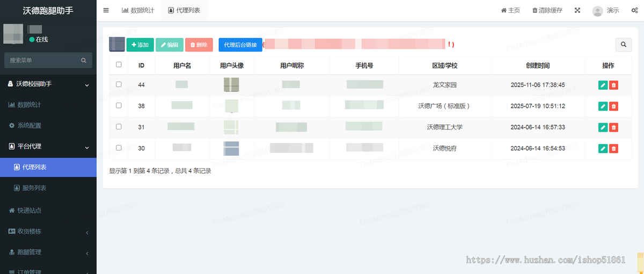
Task: Sort by the ID column header
Action: pos(141,66)
